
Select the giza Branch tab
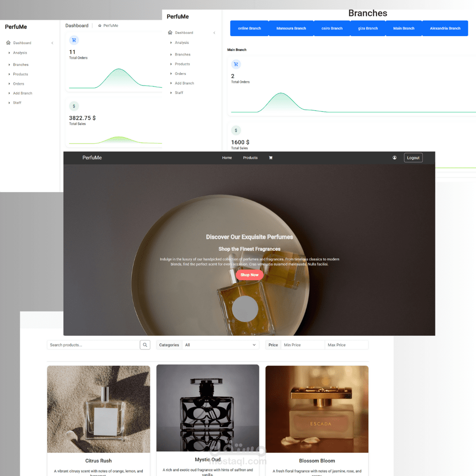click(x=368, y=28)
